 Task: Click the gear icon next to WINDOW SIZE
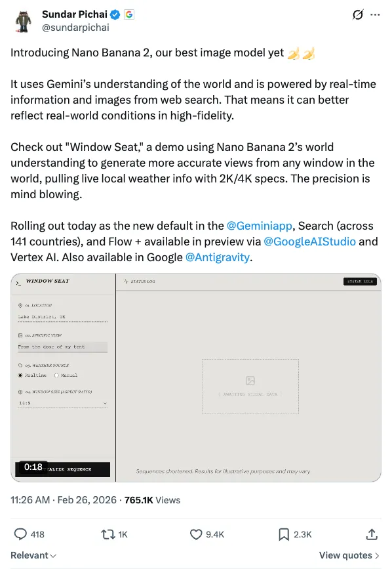pos(20,391)
